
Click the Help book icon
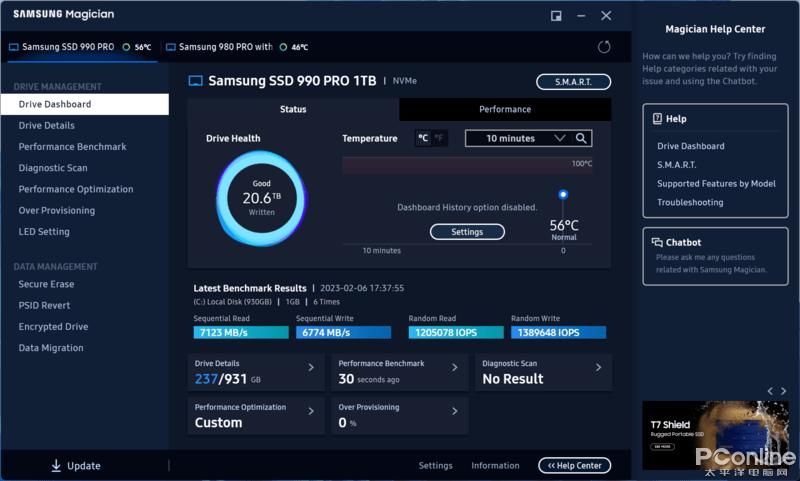pos(657,119)
